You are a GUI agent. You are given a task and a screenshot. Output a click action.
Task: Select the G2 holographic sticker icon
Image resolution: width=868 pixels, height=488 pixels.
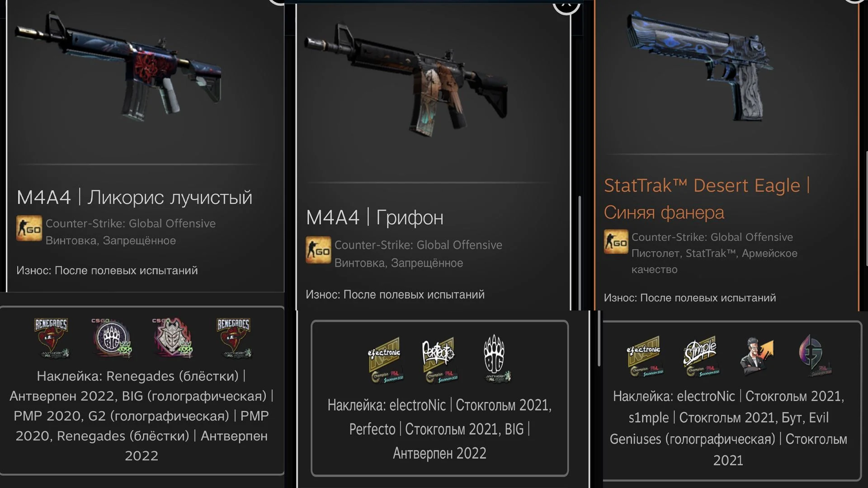point(173,338)
